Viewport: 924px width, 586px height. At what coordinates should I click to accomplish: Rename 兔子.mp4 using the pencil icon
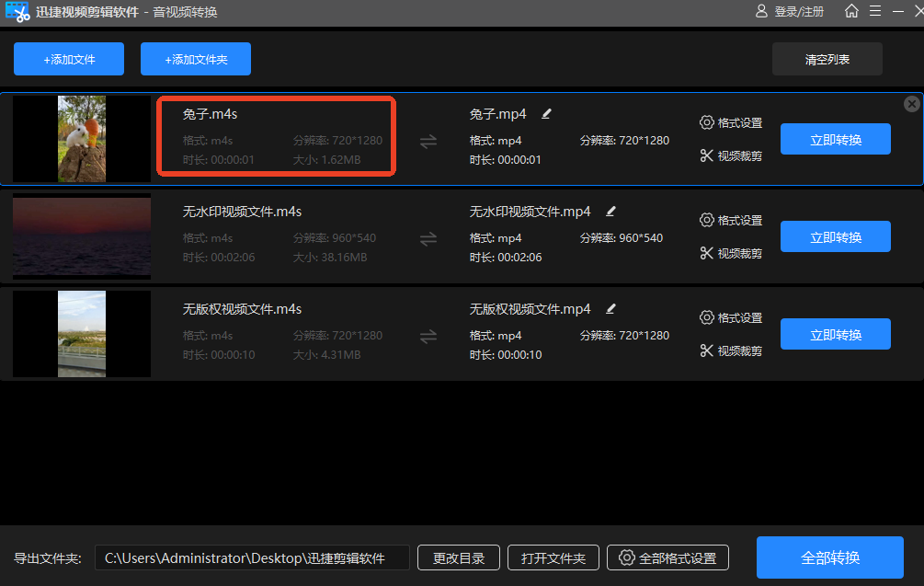point(545,113)
